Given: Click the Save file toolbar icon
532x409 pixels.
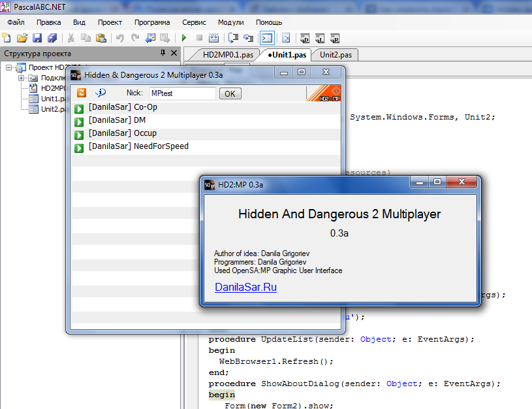Looking at the screenshot, I should click(x=38, y=39).
